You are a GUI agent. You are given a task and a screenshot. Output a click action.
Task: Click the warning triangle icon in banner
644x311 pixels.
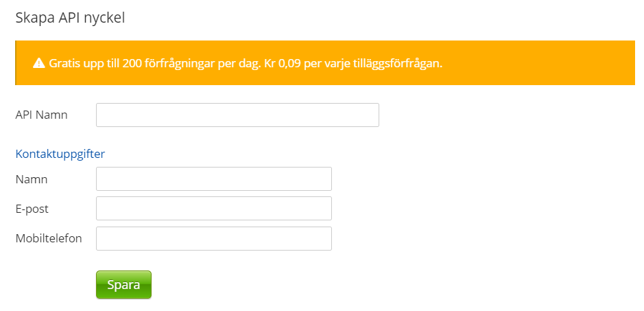38,63
